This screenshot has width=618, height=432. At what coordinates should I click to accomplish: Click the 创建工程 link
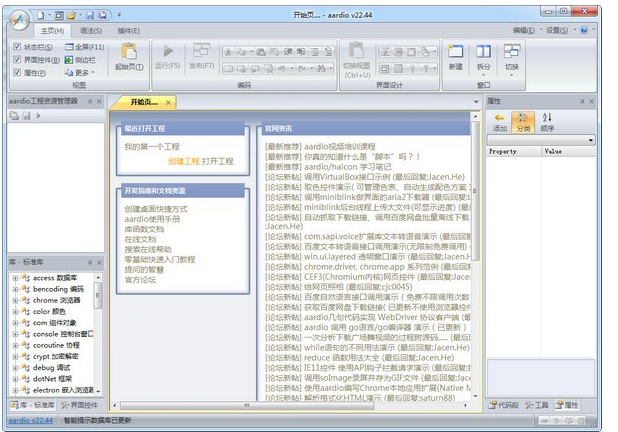[x=184, y=161]
